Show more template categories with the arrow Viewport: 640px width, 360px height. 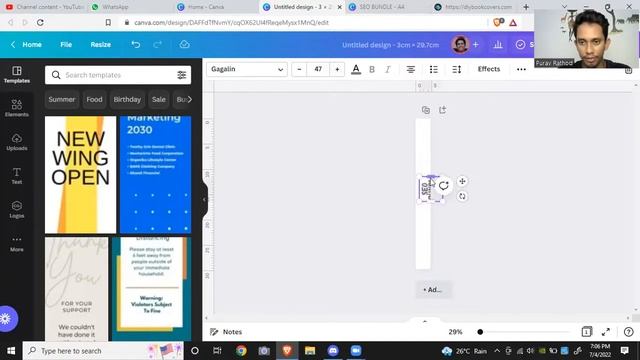pyautogui.click(x=189, y=99)
